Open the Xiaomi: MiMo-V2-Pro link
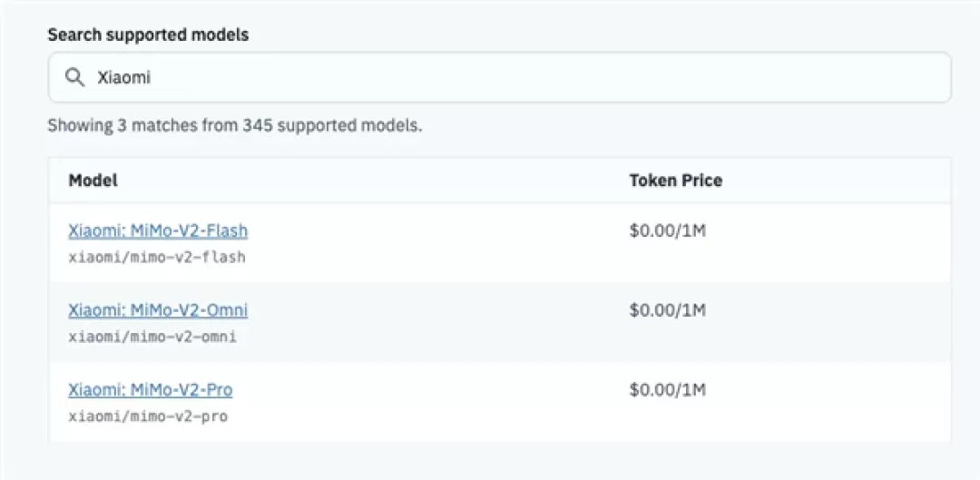 click(150, 390)
